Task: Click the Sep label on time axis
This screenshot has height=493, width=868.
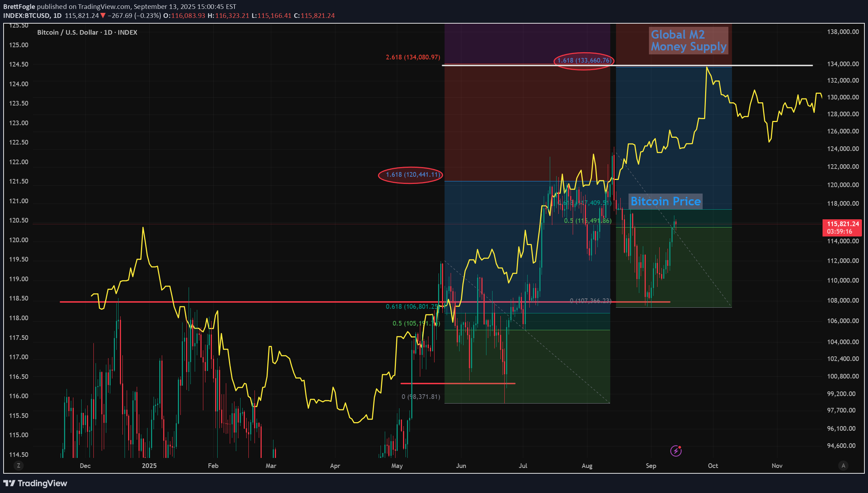Action: pyautogui.click(x=651, y=466)
